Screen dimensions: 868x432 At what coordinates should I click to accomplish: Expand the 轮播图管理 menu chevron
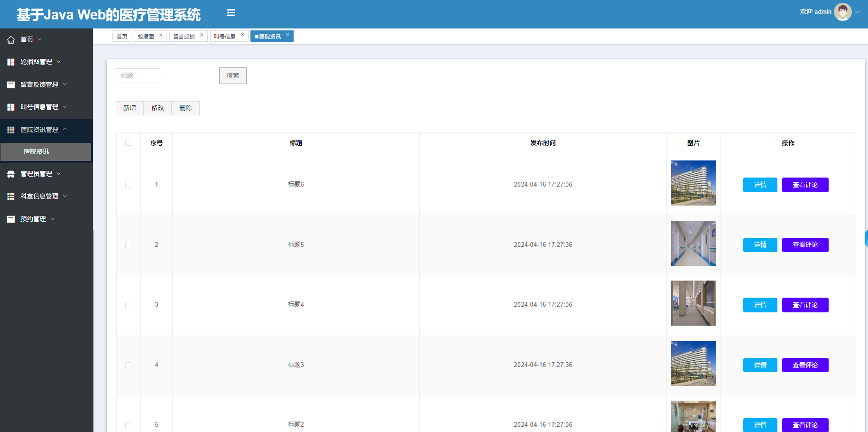59,62
